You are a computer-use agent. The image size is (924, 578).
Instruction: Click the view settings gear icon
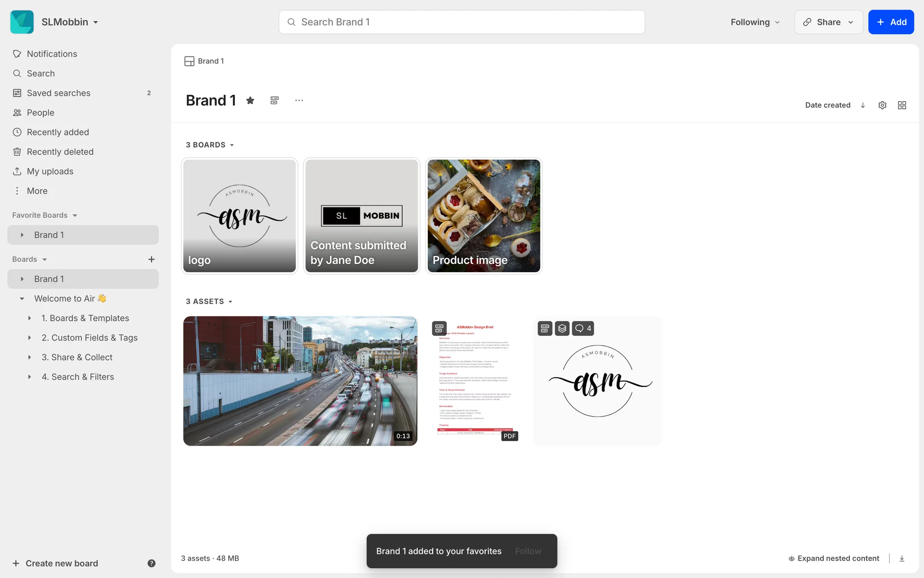coord(882,105)
